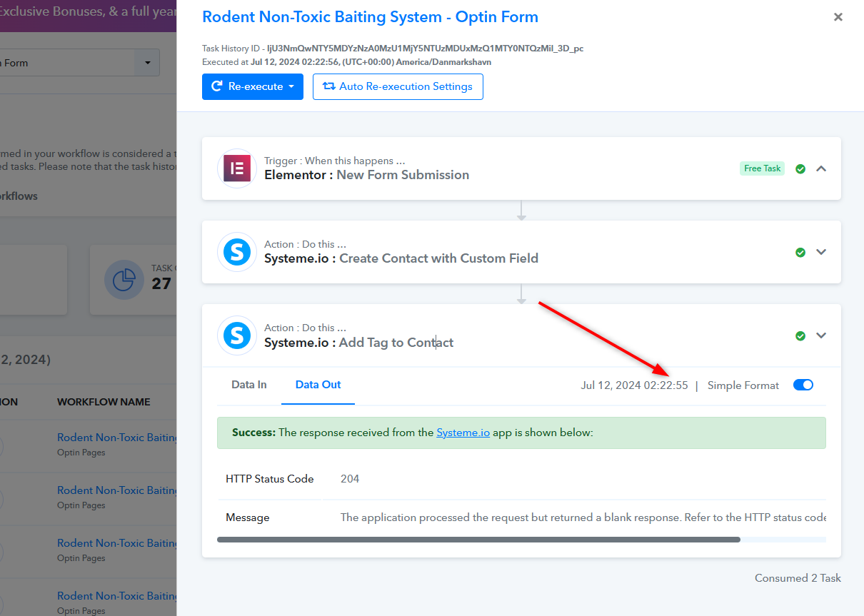Click the horizontal scrollbar in response table

click(478, 540)
